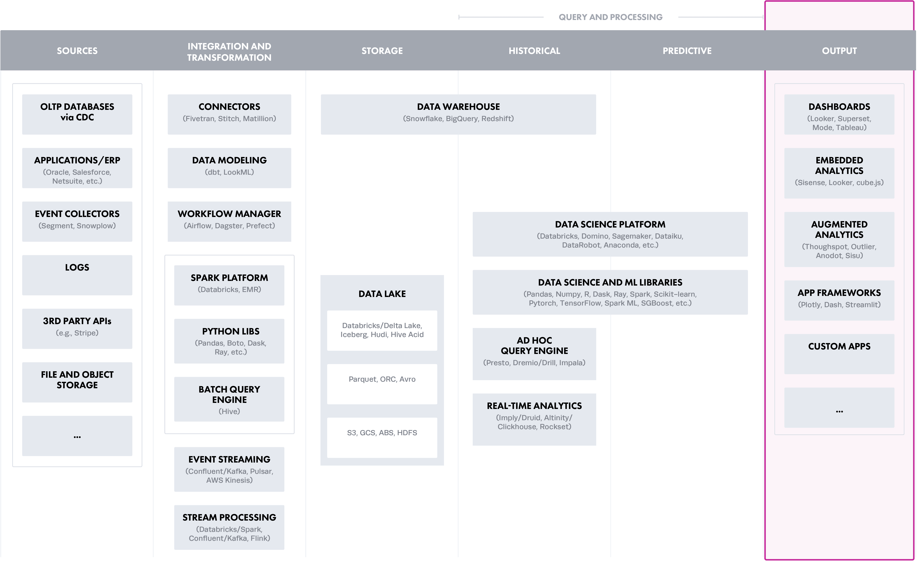Click the Parquet, ORC, Avro cell
Image resolution: width=924 pixels, height=562 pixels.
383,384
